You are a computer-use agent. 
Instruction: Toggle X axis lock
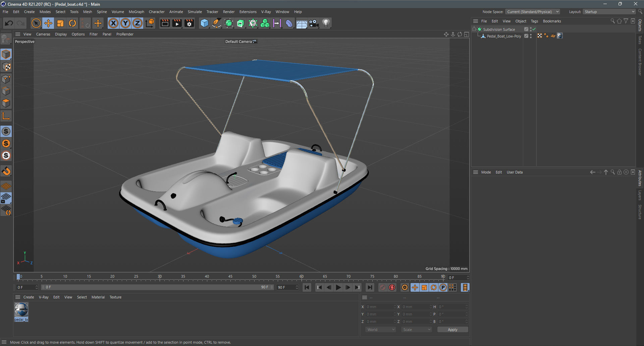pos(113,23)
